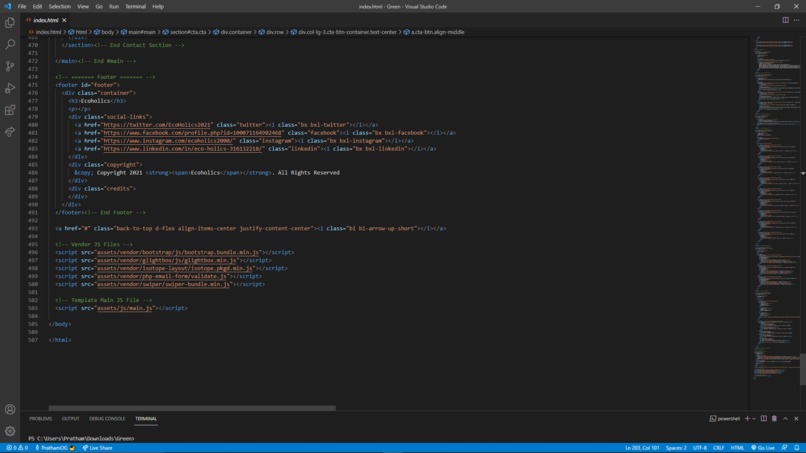Screen dimensions: 806x453
Task: Close the index.html editor tab
Action: pyautogui.click(x=64, y=20)
